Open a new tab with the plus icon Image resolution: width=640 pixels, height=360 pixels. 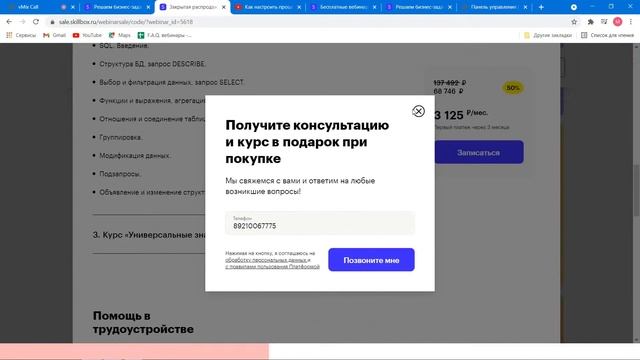541,7
